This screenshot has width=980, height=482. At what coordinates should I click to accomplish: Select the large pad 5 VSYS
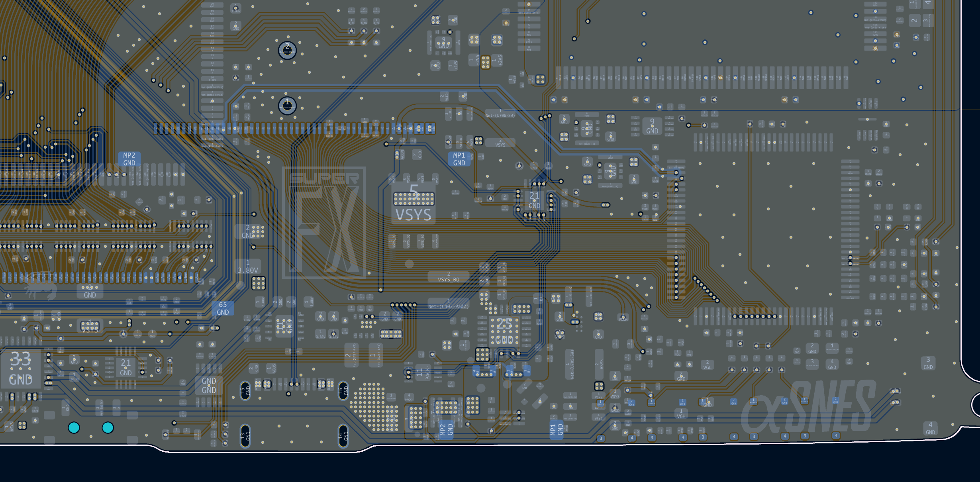point(414,202)
